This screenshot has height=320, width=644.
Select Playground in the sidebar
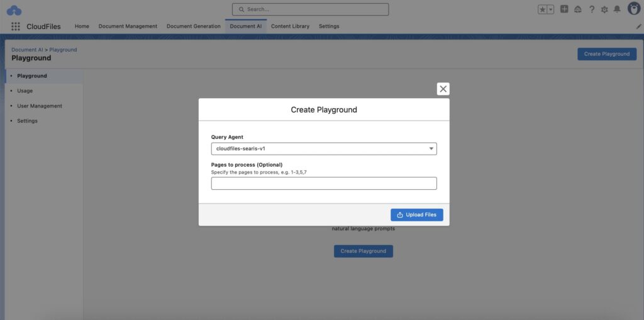(44, 76)
